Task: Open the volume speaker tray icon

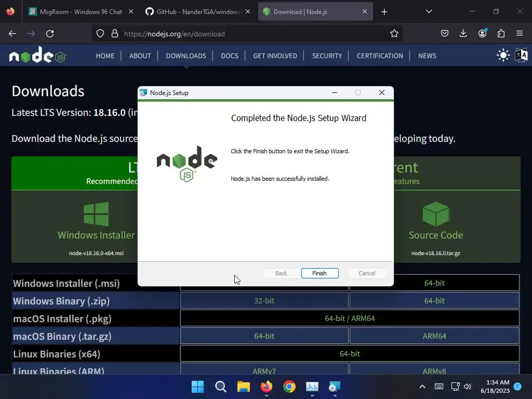Action: tap(468, 387)
